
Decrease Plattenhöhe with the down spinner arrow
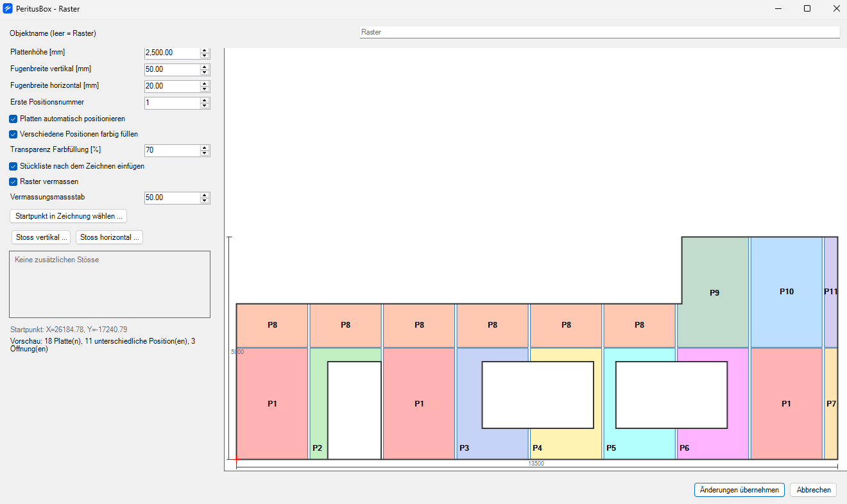(x=205, y=56)
